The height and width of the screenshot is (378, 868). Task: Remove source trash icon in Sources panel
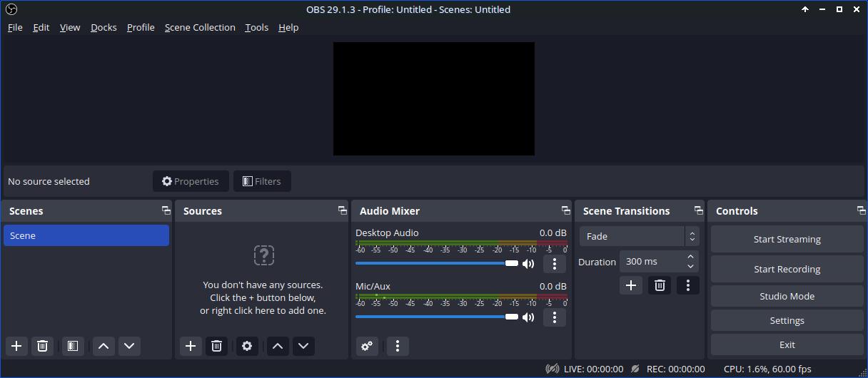click(216, 346)
